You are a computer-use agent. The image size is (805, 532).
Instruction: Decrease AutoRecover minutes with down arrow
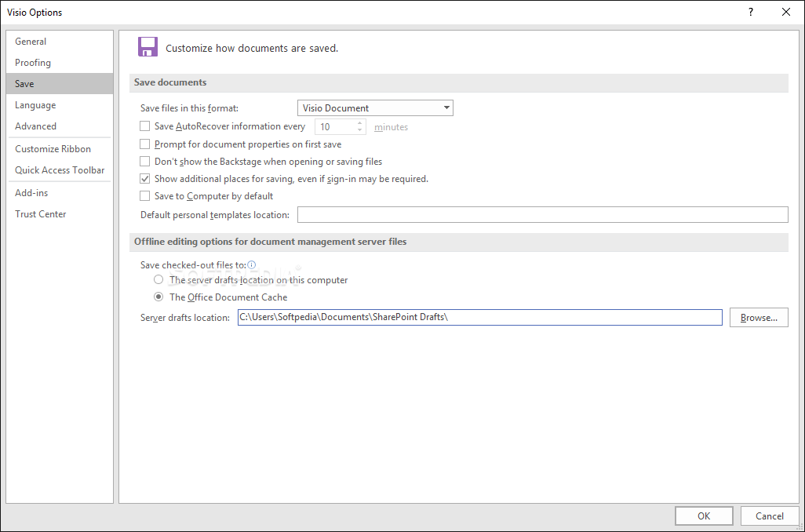tap(360, 130)
